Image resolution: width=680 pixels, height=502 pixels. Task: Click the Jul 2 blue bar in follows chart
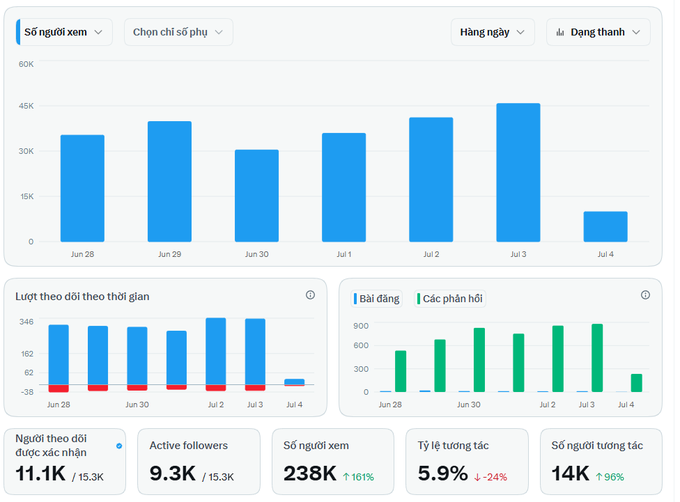[216, 351]
